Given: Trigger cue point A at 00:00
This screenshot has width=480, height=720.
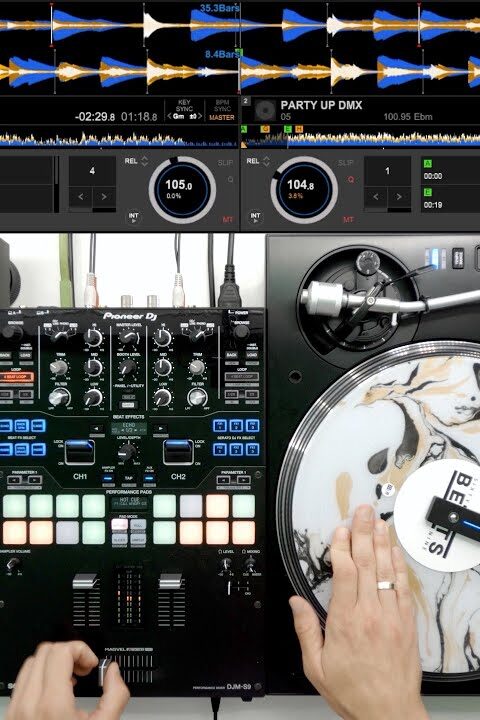Looking at the screenshot, I should [x=450, y=170].
